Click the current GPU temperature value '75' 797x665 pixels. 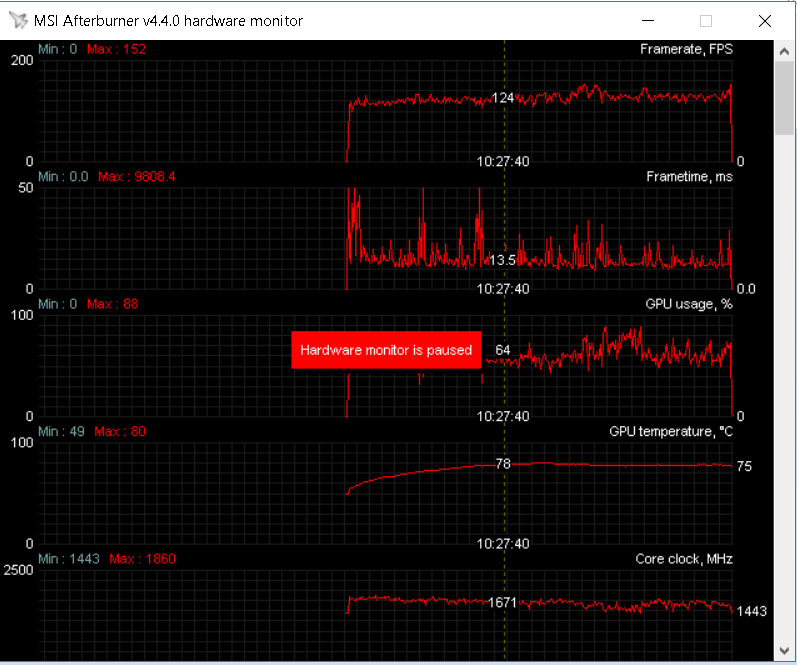tap(744, 466)
